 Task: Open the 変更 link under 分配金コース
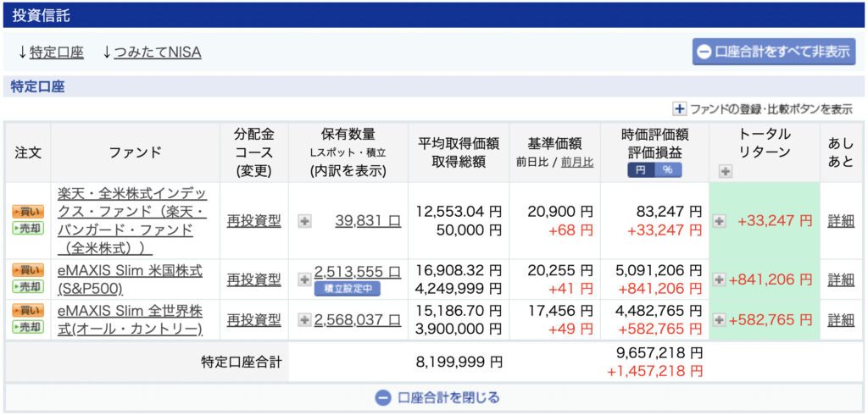click(254, 170)
